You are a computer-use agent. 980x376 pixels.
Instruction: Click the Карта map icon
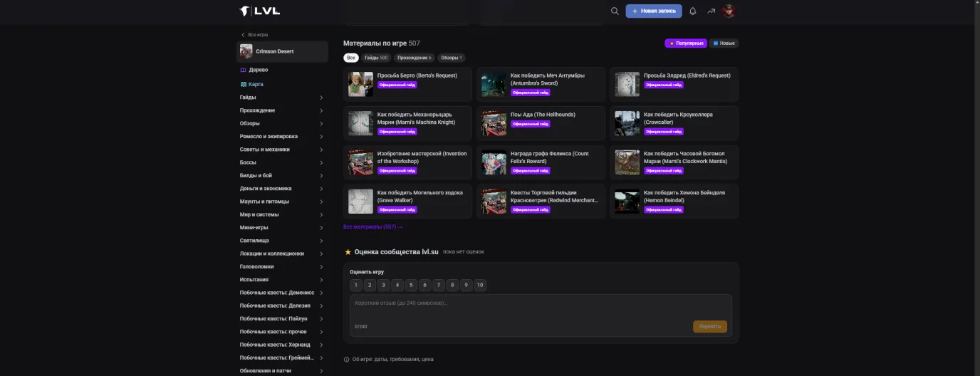[244, 84]
